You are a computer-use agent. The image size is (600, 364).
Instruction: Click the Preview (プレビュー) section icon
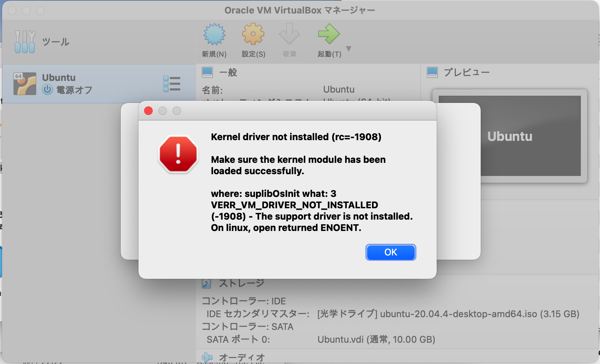432,72
